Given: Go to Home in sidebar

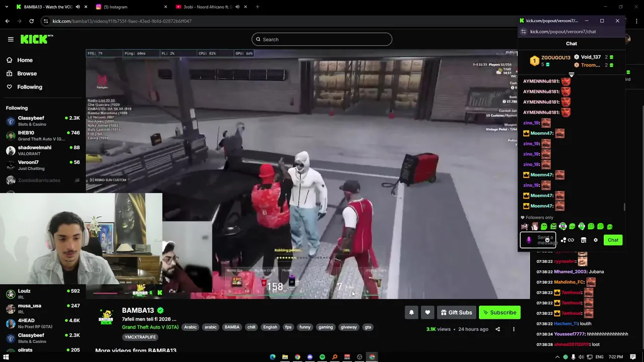Looking at the screenshot, I should tap(19, 60).
